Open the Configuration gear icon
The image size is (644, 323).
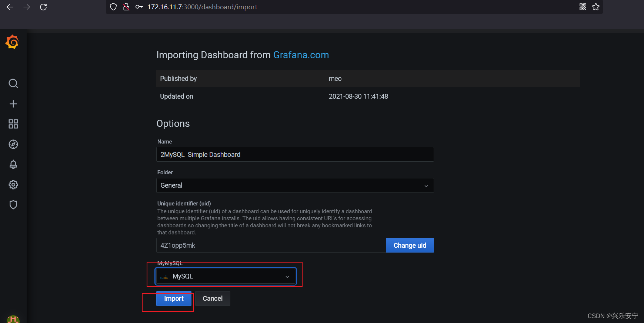[13, 185]
